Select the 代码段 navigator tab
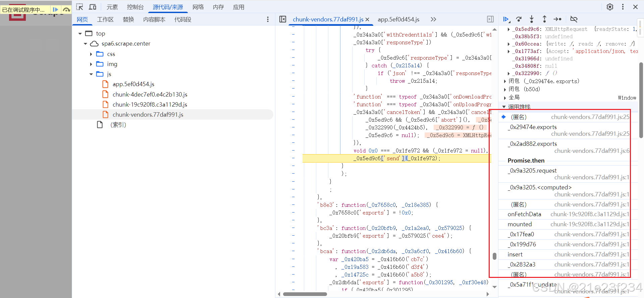 click(x=183, y=19)
